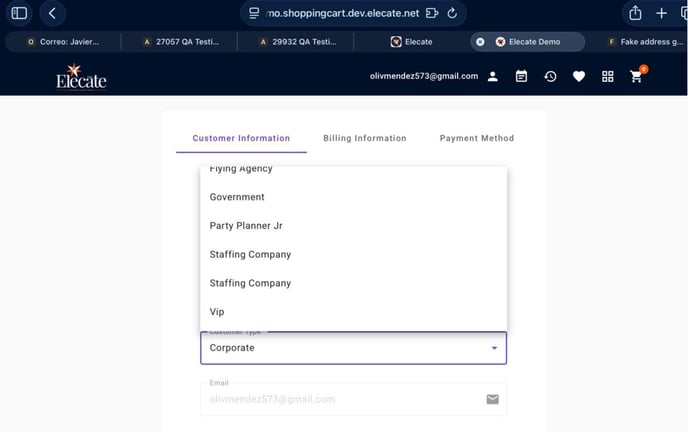Viewport: 688px width, 432px height.
Task: Switch to Billing Information tab
Action: [364, 138]
